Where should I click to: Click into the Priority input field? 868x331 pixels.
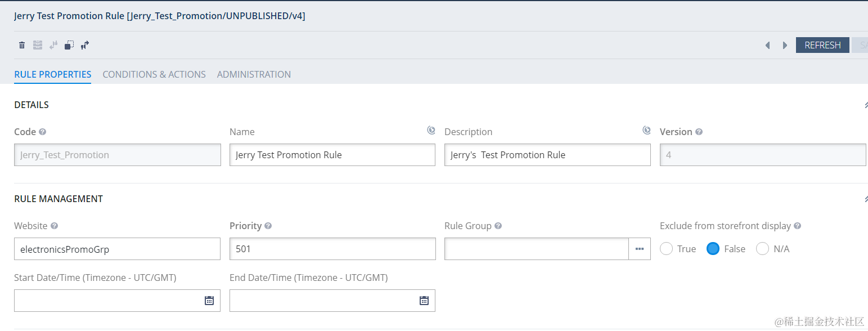coord(332,249)
